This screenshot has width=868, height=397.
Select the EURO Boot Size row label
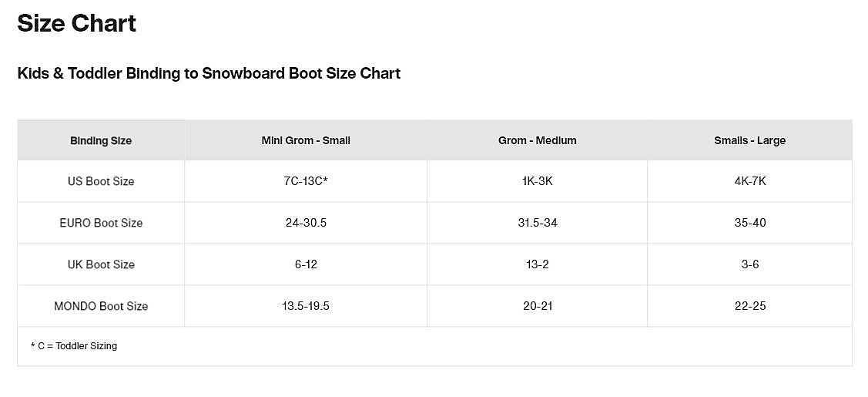point(101,223)
